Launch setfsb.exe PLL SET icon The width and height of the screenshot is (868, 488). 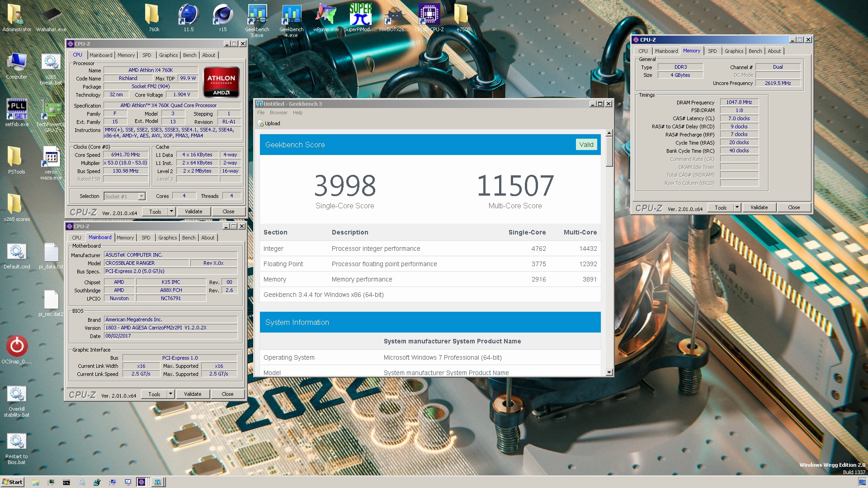pyautogui.click(x=17, y=113)
